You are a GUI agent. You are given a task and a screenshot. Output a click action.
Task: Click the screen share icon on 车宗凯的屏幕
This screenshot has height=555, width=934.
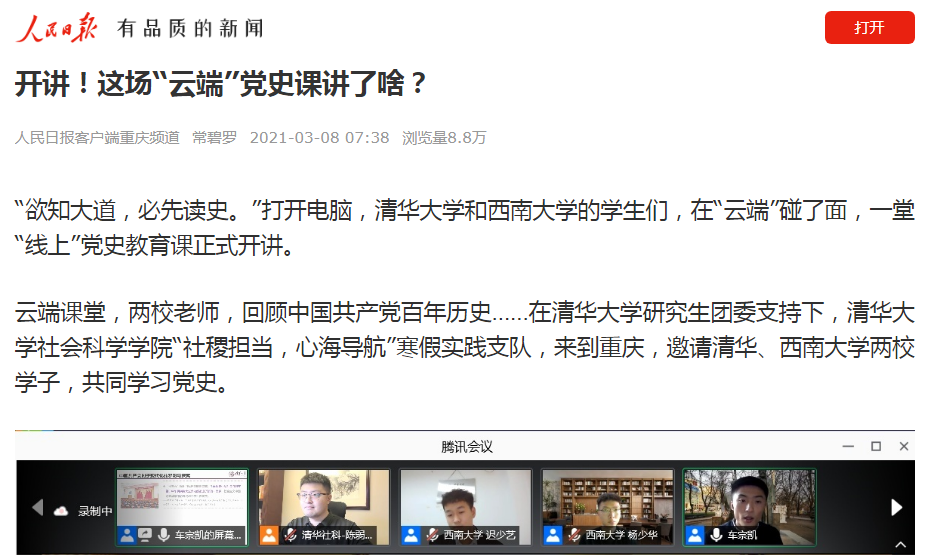145,535
